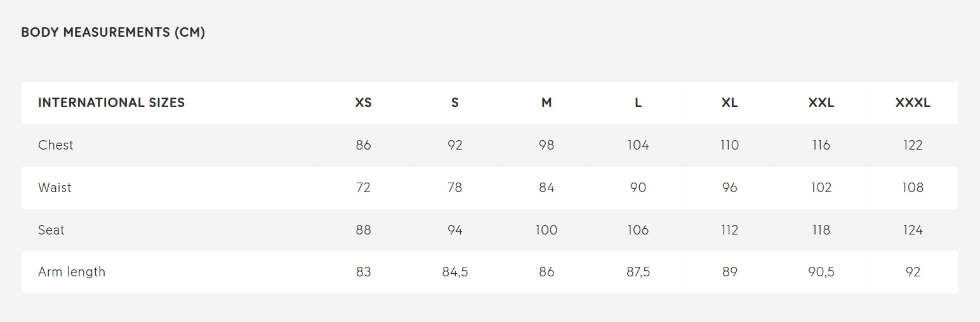Viewport: 980px width, 322px height.
Task: Click chest value 104 for size L
Action: [x=638, y=145]
